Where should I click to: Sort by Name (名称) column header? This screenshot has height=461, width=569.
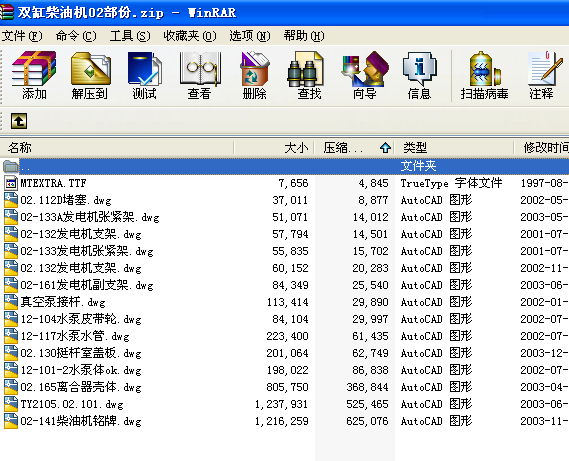[x=117, y=148]
